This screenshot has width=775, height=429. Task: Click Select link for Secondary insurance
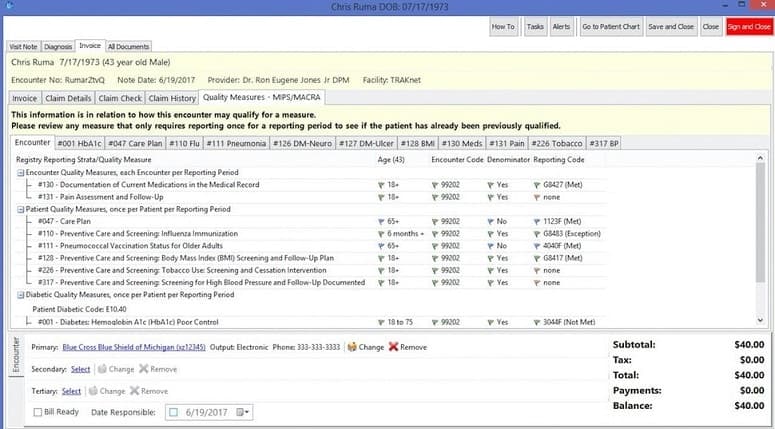click(x=81, y=369)
